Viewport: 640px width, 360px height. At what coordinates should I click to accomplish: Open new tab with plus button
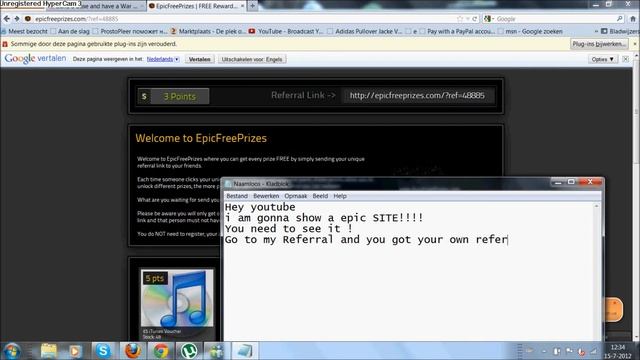(x=252, y=6)
